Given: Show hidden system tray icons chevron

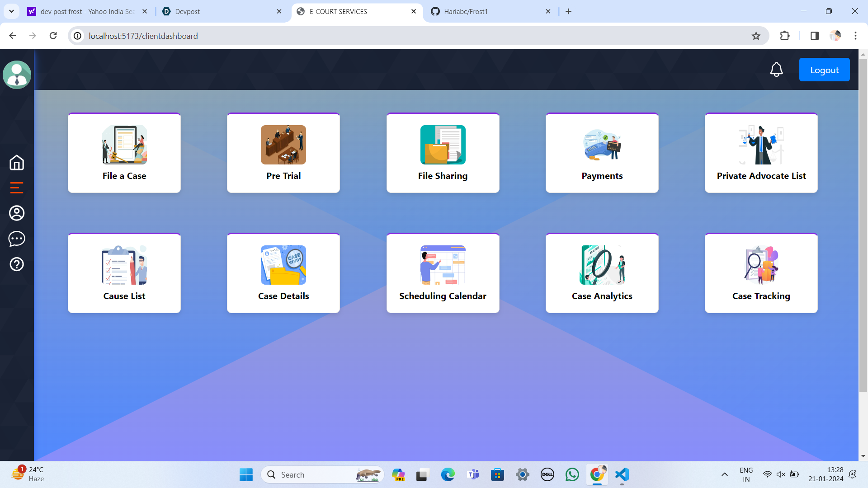Looking at the screenshot, I should pyautogui.click(x=724, y=474).
